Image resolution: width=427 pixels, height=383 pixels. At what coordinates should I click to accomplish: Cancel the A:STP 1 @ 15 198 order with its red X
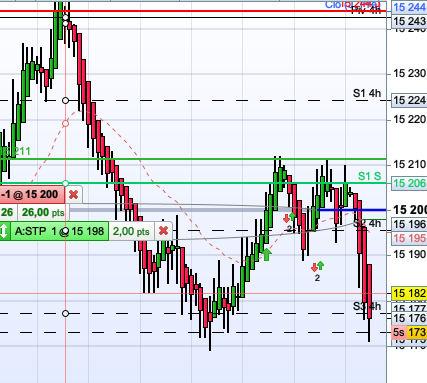(163, 231)
